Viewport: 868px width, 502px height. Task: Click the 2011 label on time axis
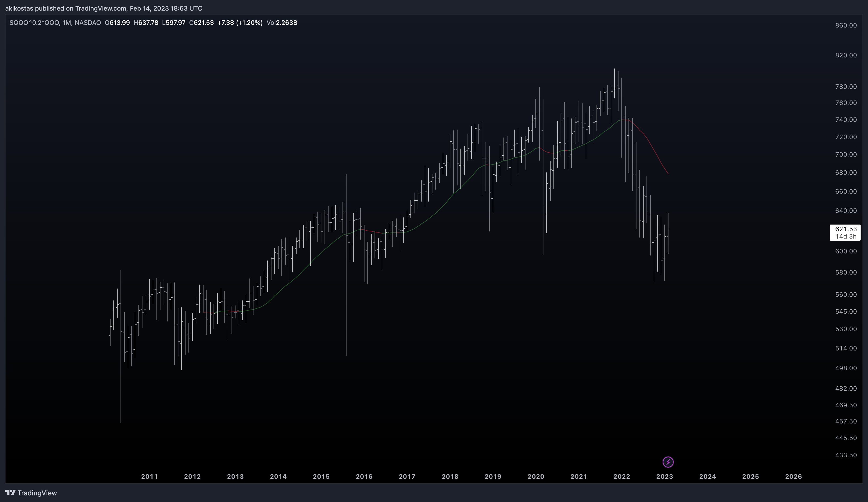click(150, 477)
